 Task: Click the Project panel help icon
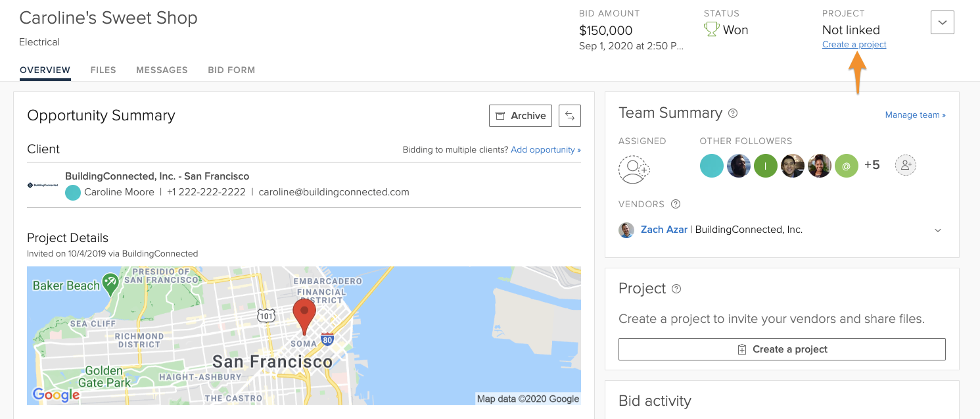coord(677,289)
